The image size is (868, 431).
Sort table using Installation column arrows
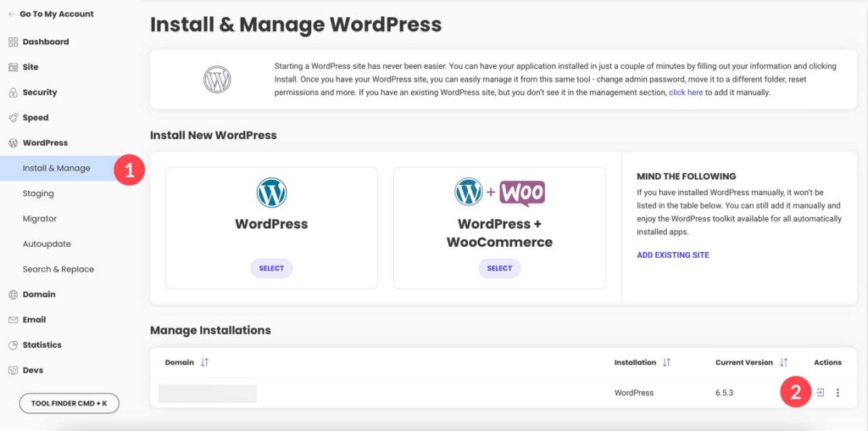[x=666, y=362]
